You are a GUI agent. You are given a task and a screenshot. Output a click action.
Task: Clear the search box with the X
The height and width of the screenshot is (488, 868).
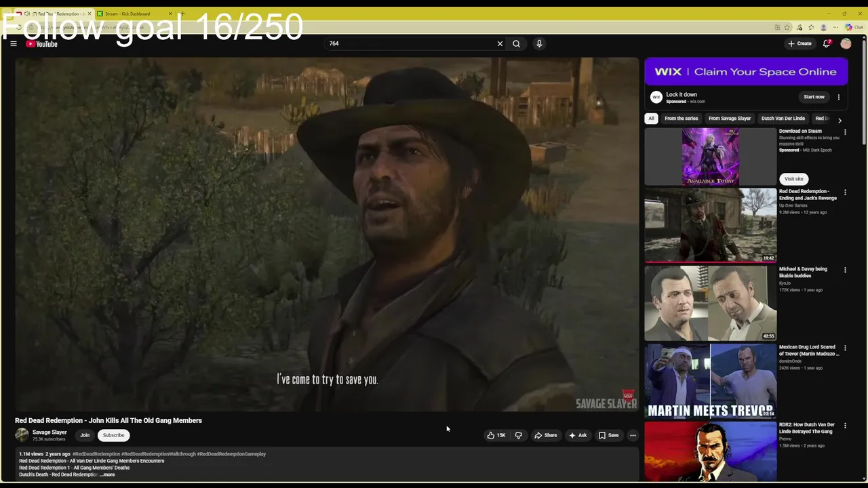500,43
